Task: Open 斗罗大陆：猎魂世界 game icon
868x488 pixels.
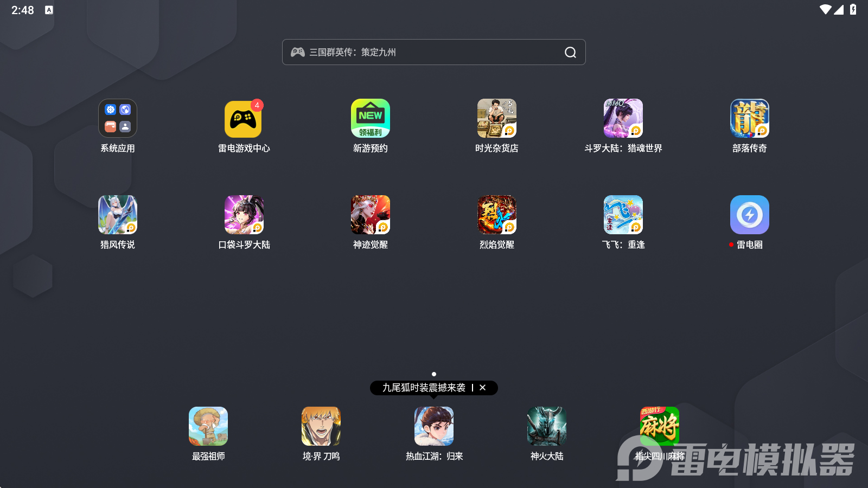Action: (623, 118)
